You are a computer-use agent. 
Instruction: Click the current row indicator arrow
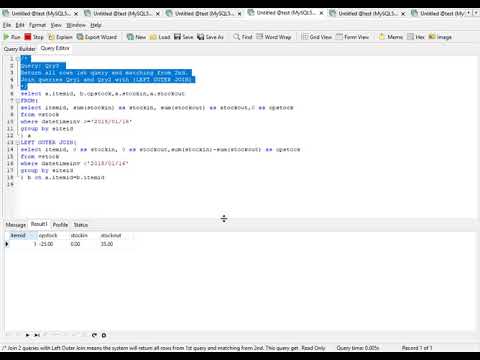[x=7, y=244]
